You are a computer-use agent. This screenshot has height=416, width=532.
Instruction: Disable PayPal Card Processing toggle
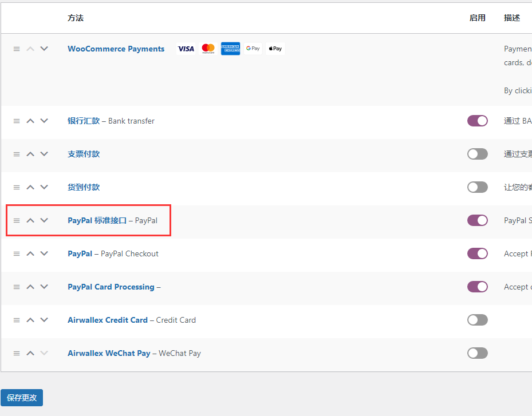pyautogui.click(x=478, y=287)
